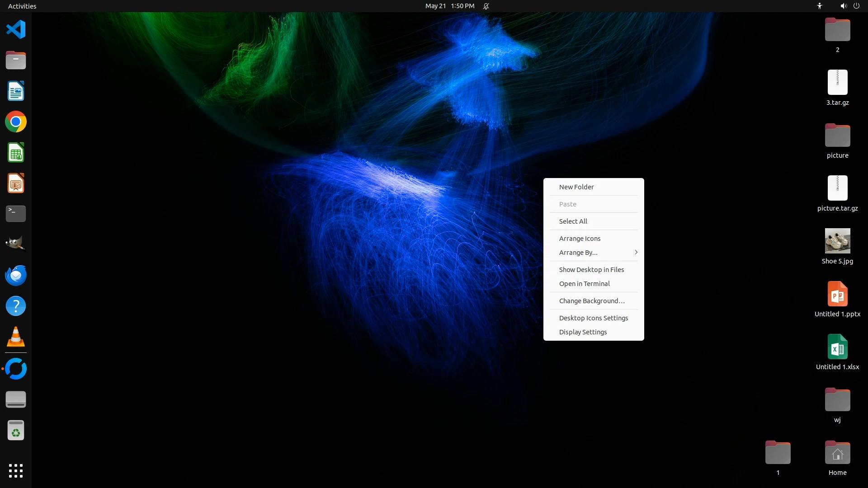Click the Activities button

[22, 6]
